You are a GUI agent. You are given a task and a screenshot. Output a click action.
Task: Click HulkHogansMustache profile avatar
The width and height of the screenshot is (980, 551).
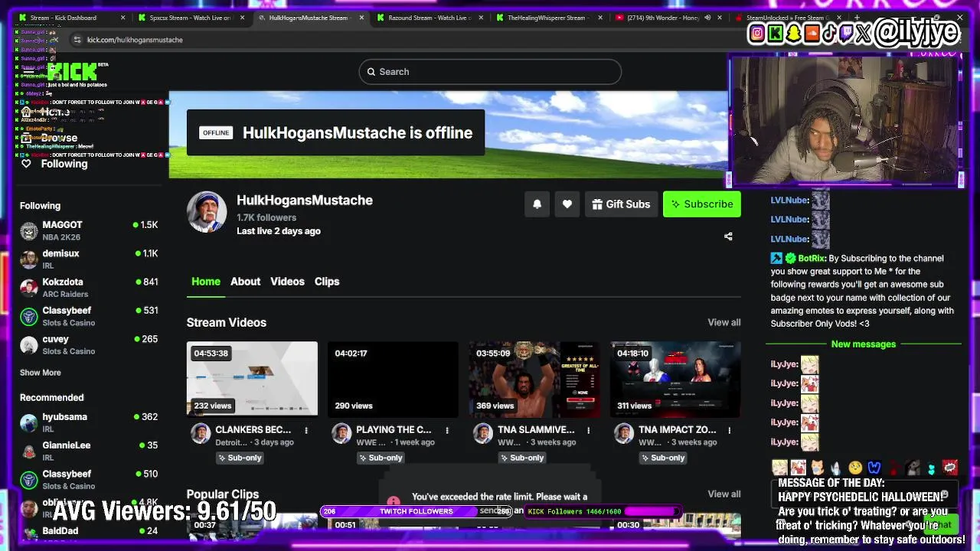click(207, 212)
